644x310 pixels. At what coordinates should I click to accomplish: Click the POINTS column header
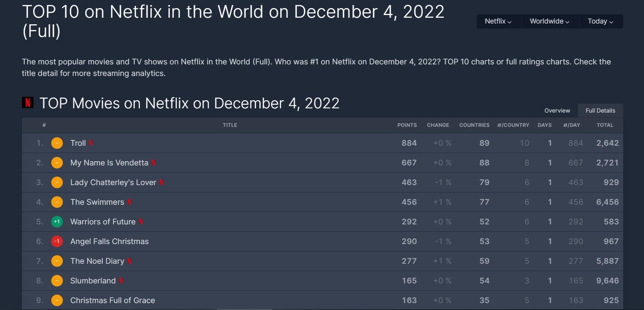[x=407, y=125]
